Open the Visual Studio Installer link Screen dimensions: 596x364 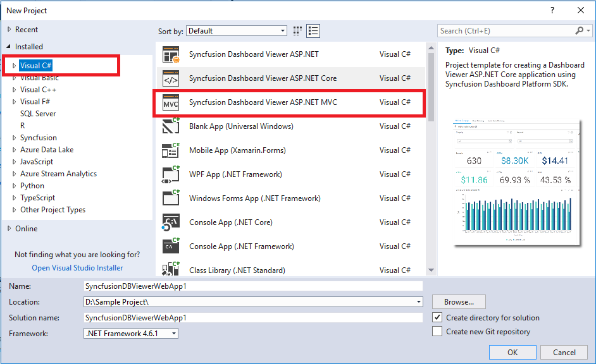coord(77,268)
